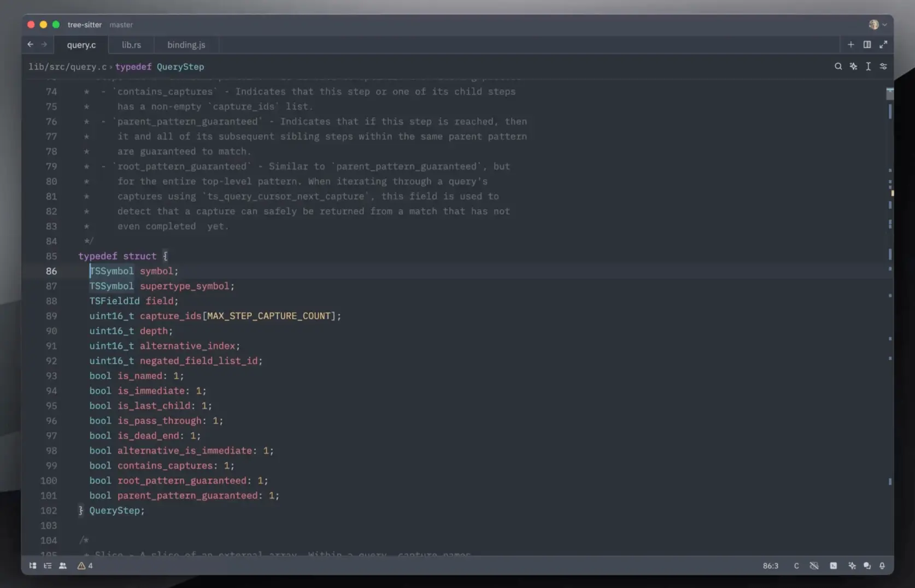Viewport: 915px width, 588px height.
Task: Open the terminal panel from status bar
Action: 833,566
